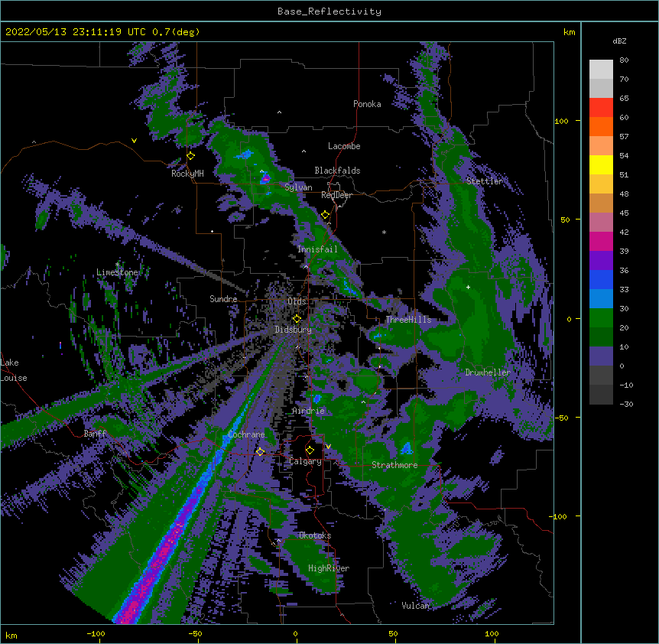The height and width of the screenshot is (644, 659).
Task: Click the Blackfalds city label
Action: coord(337,171)
